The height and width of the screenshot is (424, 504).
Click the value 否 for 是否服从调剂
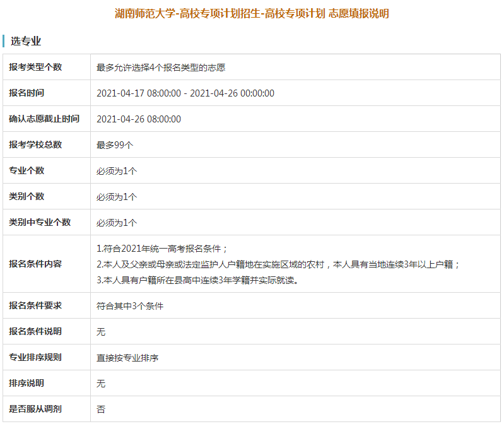coord(101,409)
